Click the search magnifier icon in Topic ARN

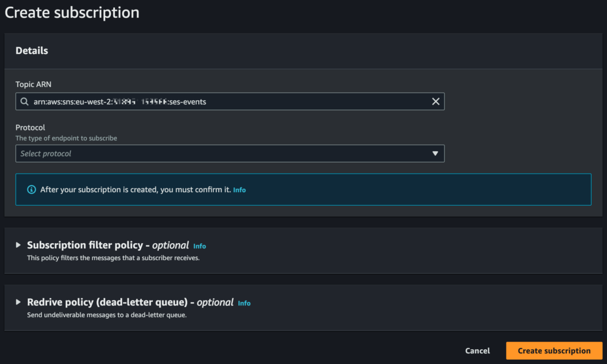(24, 102)
